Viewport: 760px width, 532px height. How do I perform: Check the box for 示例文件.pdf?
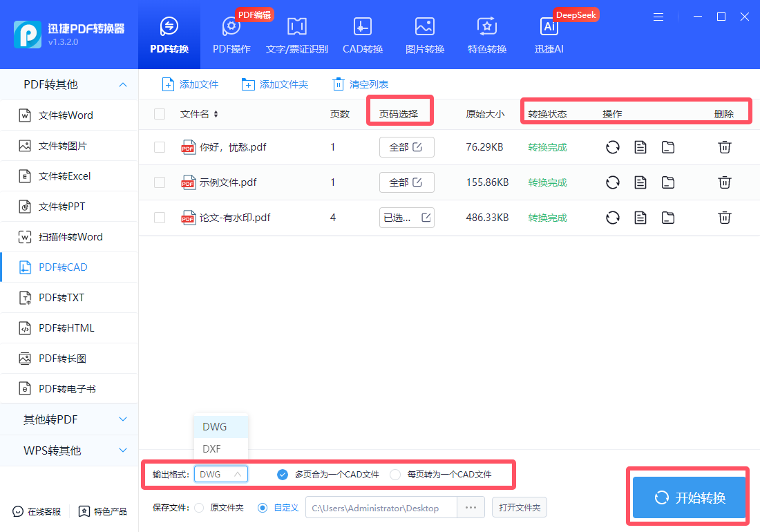(x=160, y=182)
